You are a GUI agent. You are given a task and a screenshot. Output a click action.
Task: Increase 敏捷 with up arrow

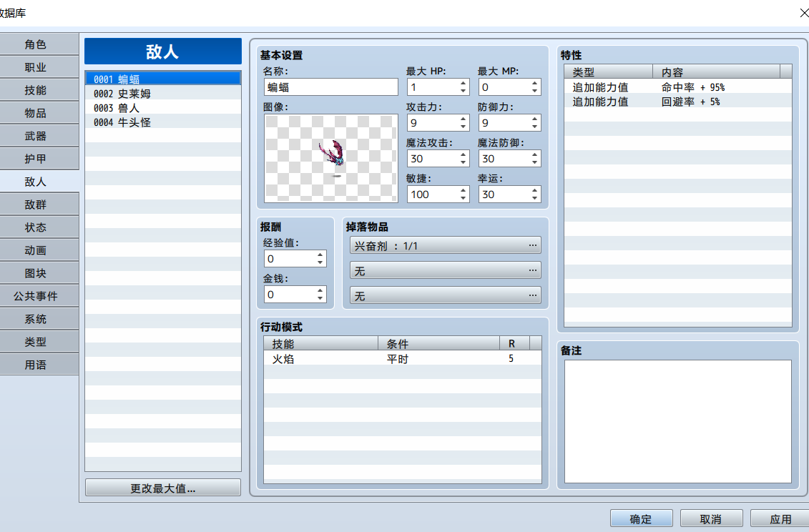pyautogui.click(x=464, y=190)
